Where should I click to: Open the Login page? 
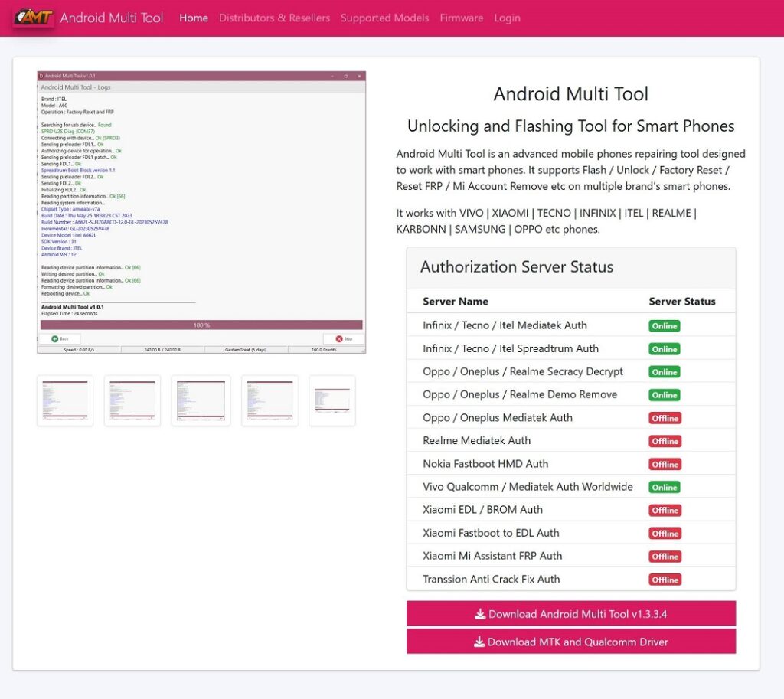507,18
